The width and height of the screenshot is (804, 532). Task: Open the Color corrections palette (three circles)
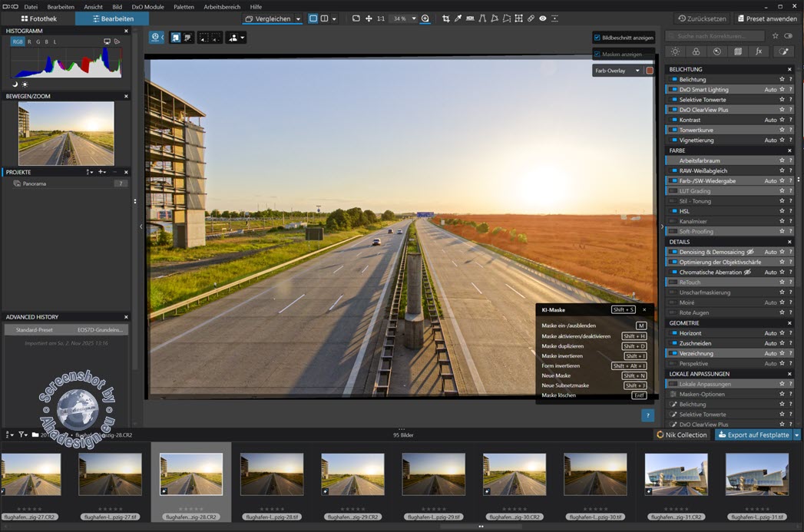click(x=696, y=51)
